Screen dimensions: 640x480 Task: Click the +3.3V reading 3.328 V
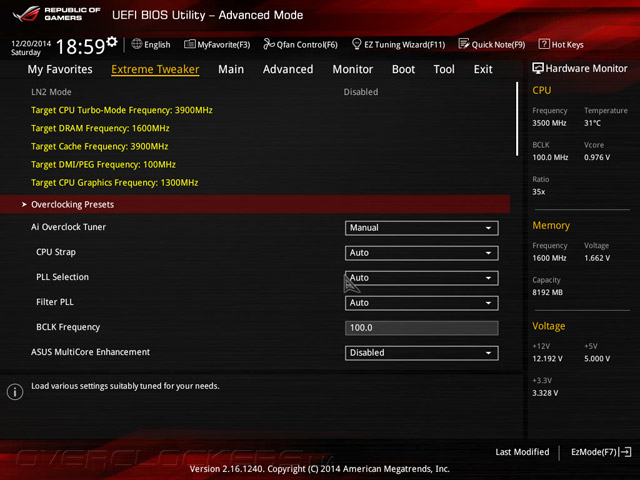[x=545, y=393]
